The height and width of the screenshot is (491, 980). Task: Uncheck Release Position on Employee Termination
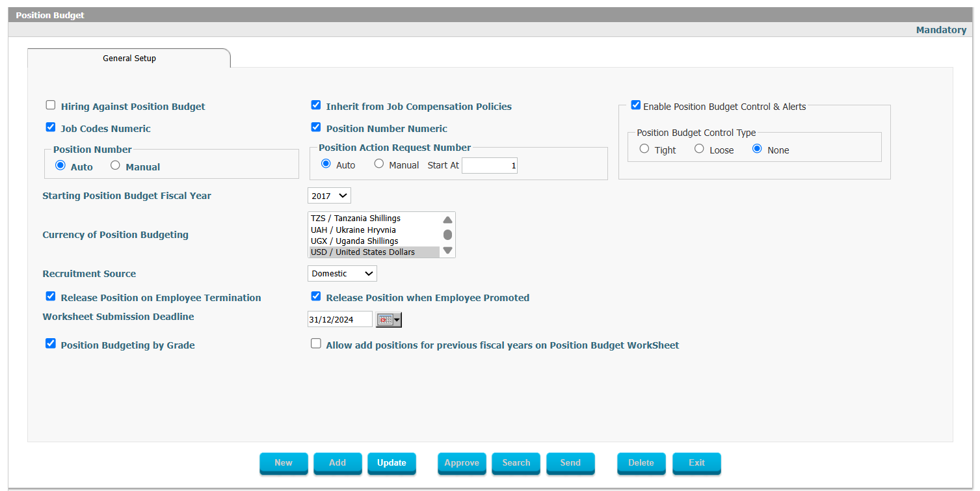[x=51, y=297]
